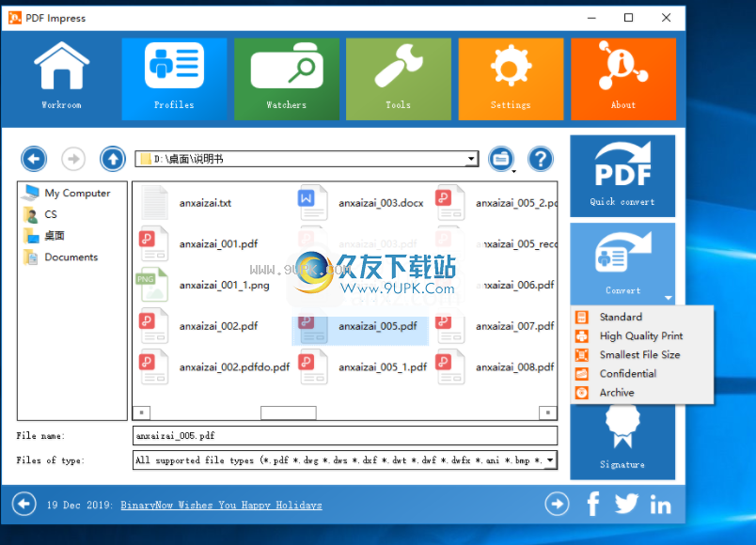This screenshot has width=756, height=545.
Task: Open the Tools wrench tile
Action: [x=399, y=79]
